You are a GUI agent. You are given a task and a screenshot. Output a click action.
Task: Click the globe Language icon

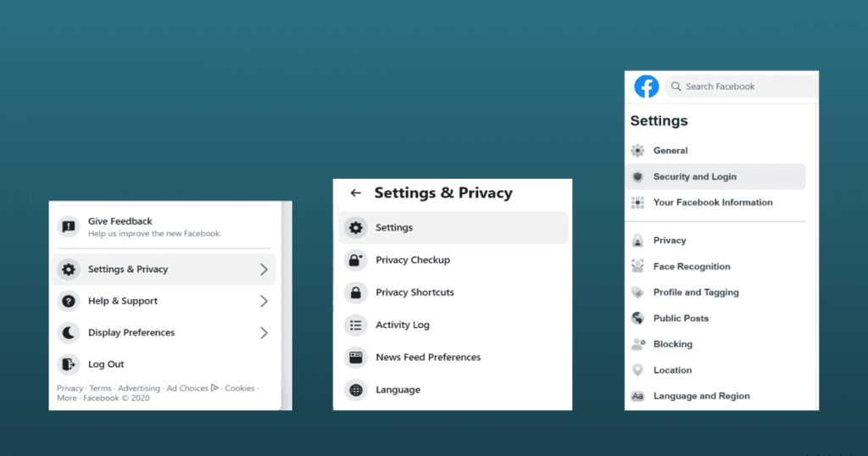coord(356,390)
